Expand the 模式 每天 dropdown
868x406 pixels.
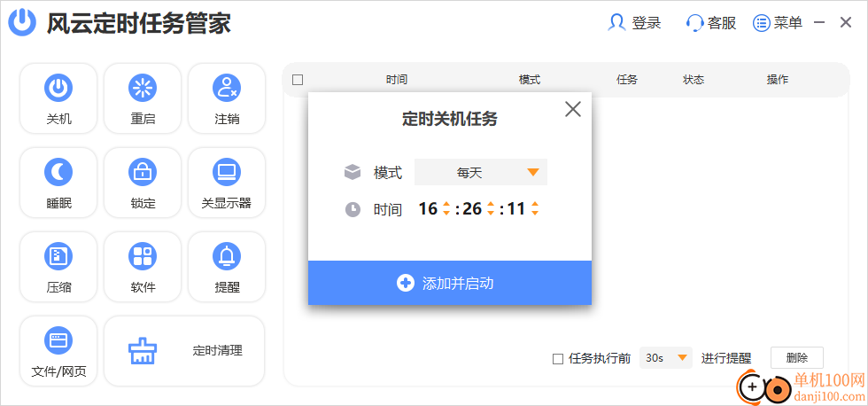480,172
